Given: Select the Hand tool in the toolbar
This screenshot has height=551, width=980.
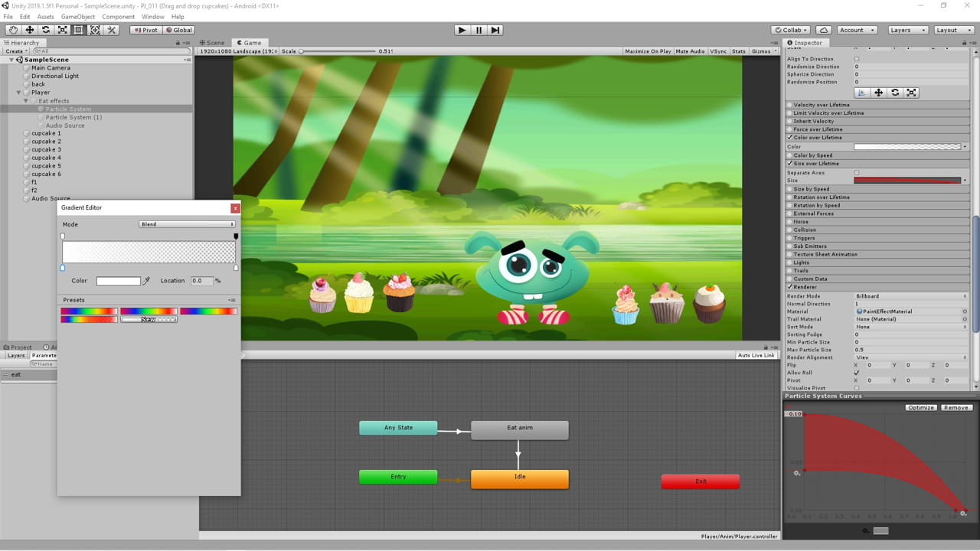Looking at the screenshot, I should pos(13,30).
